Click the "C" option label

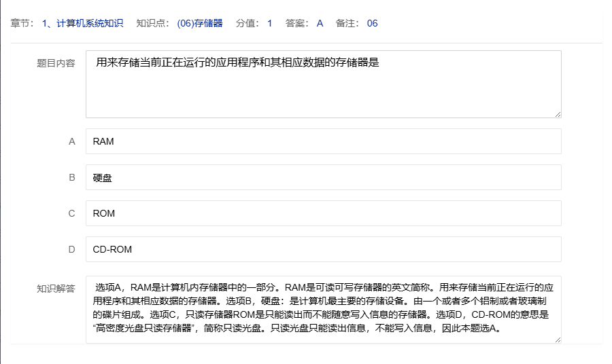(x=71, y=213)
